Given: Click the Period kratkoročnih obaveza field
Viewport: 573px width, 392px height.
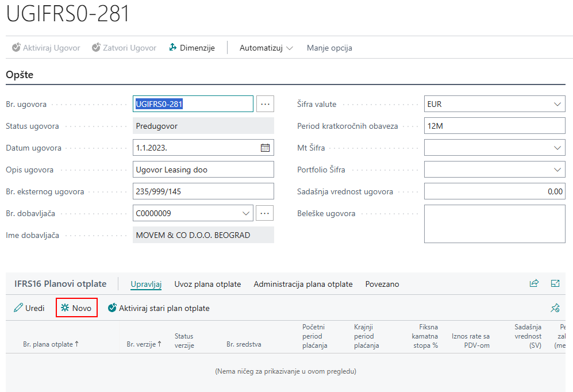Looking at the screenshot, I should [494, 126].
